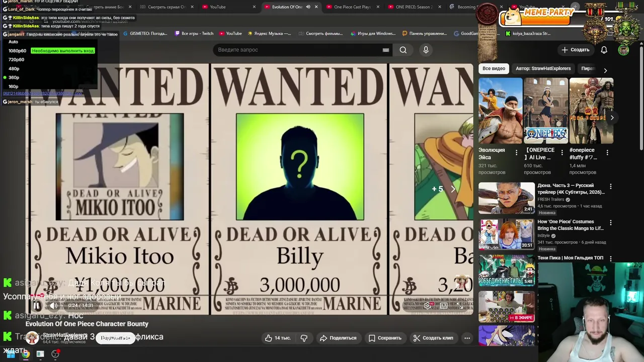Screen dimensions: 644x362
Task: Open the FRESH Trailers channel link
Action: pyautogui.click(x=551, y=199)
